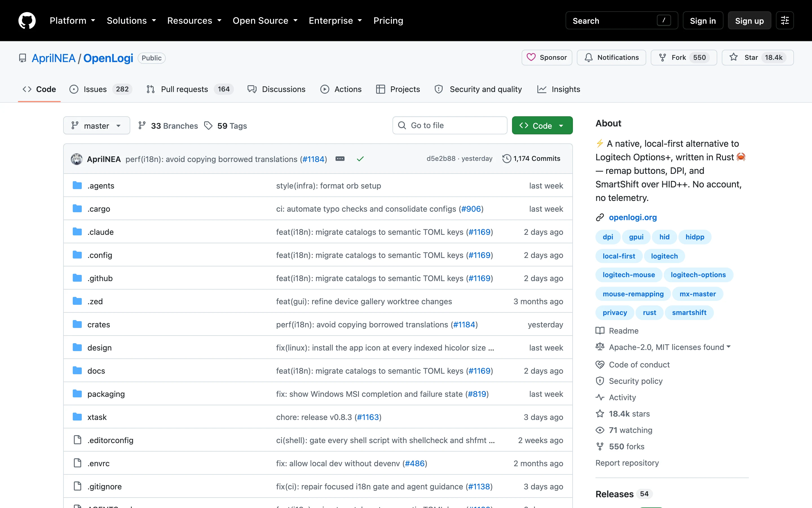Fork the repository with Fork button
812x508 pixels.
coord(683,58)
